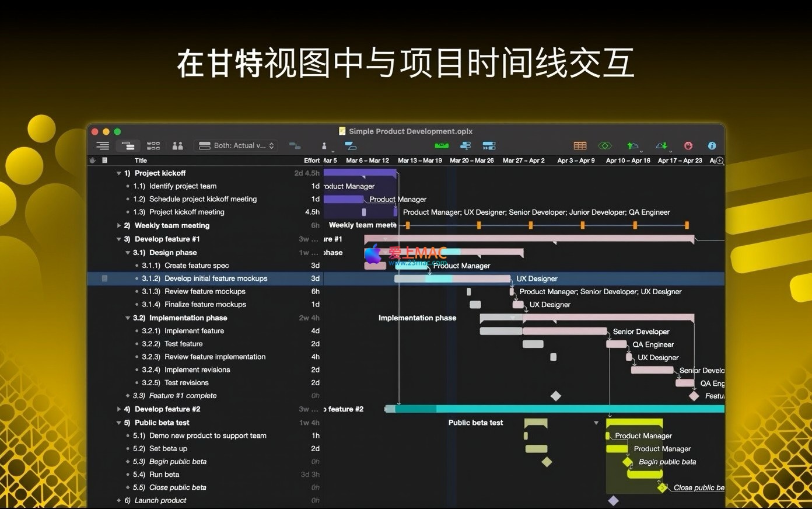
Task: Open the "Both: Actual v..." dropdown
Action: [236, 146]
